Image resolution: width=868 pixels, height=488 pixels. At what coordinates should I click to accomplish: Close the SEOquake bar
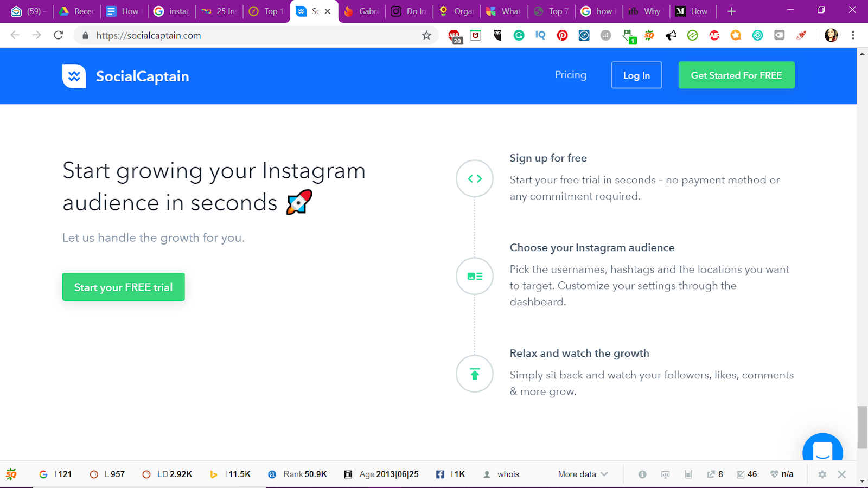point(842,474)
